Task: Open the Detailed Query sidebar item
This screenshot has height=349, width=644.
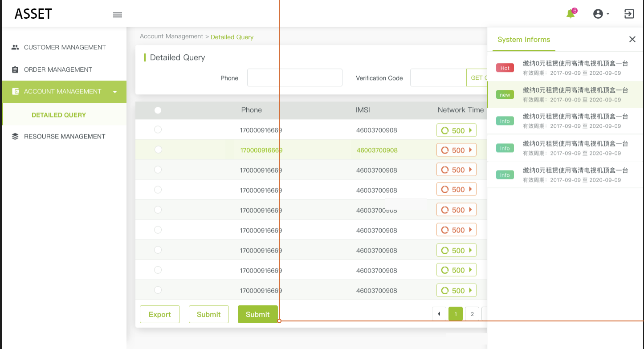Action: coord(59,115)
